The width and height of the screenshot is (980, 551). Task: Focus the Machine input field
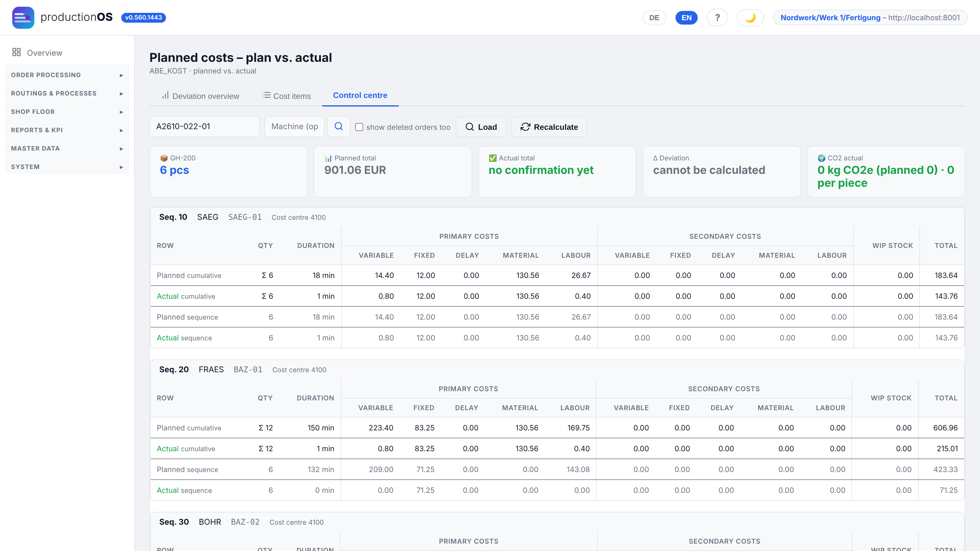(294, 127)
